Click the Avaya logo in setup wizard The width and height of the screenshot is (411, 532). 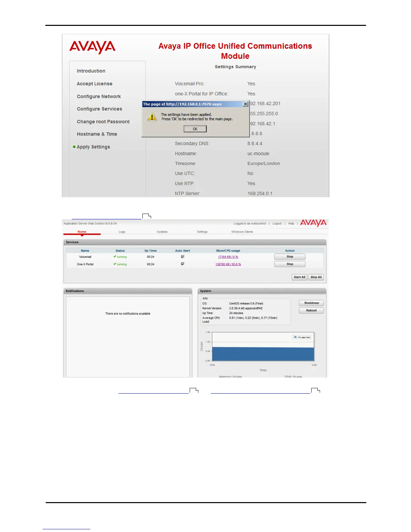pos(92,47)
